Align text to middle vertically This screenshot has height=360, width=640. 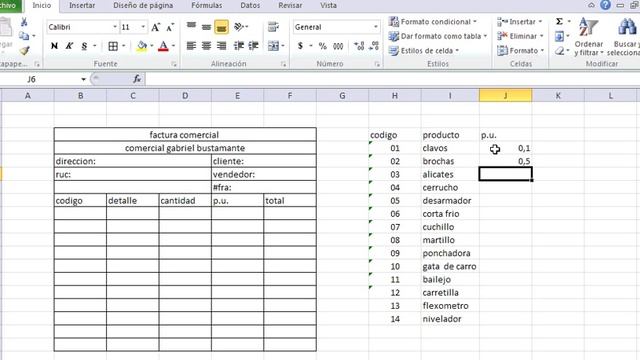pos(206,27)
